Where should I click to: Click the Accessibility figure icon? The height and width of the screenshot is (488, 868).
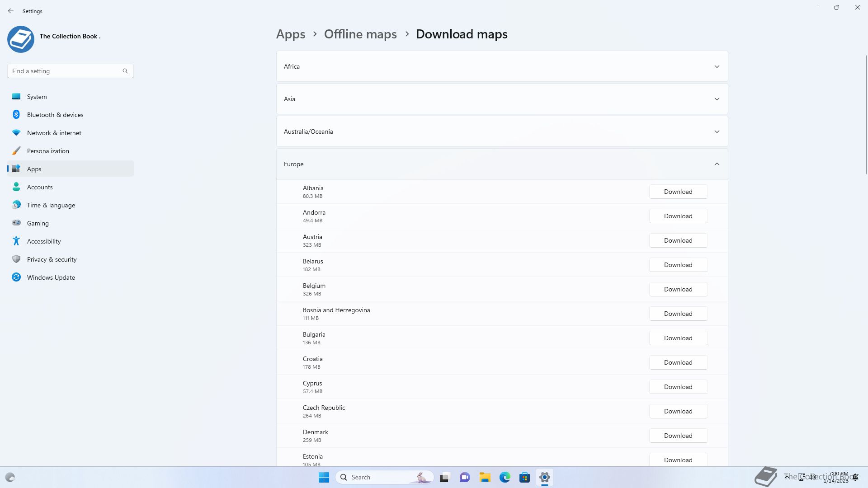(16, 241)
